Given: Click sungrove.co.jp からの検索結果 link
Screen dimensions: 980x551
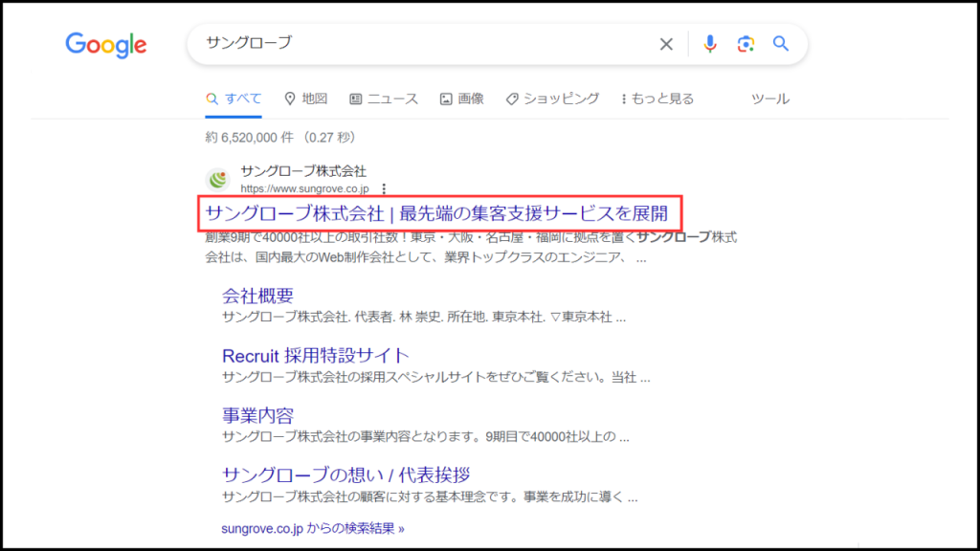Looking at the screenshot, I should pyautogui.click(x=313, y=528).
